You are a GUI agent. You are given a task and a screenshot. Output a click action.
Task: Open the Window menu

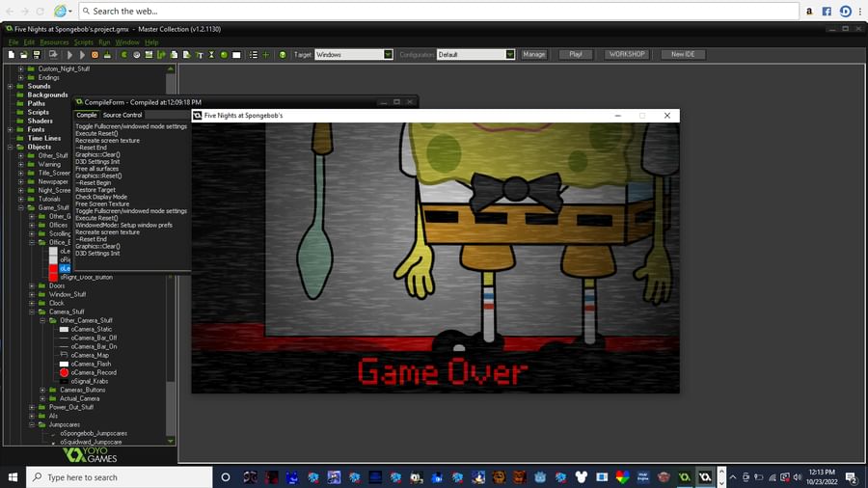pyautogui.click(x=127, y=42)
